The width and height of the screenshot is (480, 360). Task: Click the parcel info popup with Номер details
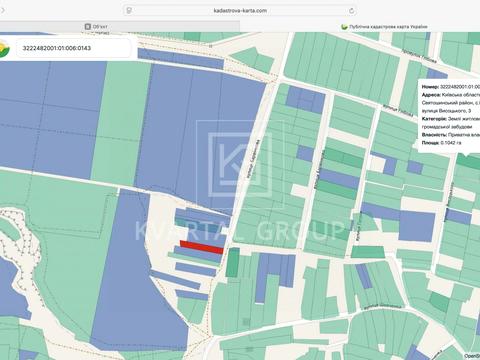click(x=449, y=116)
